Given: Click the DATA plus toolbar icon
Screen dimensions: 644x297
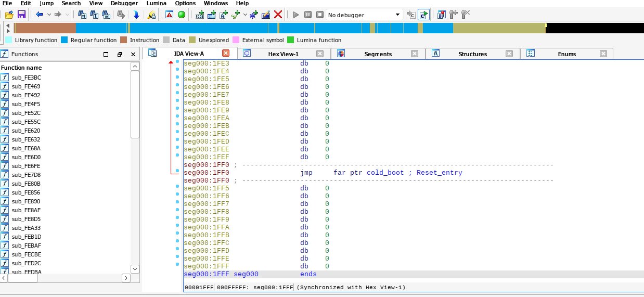Looking at the screenshot, I should pyautogui.click(x=212, y=15).
